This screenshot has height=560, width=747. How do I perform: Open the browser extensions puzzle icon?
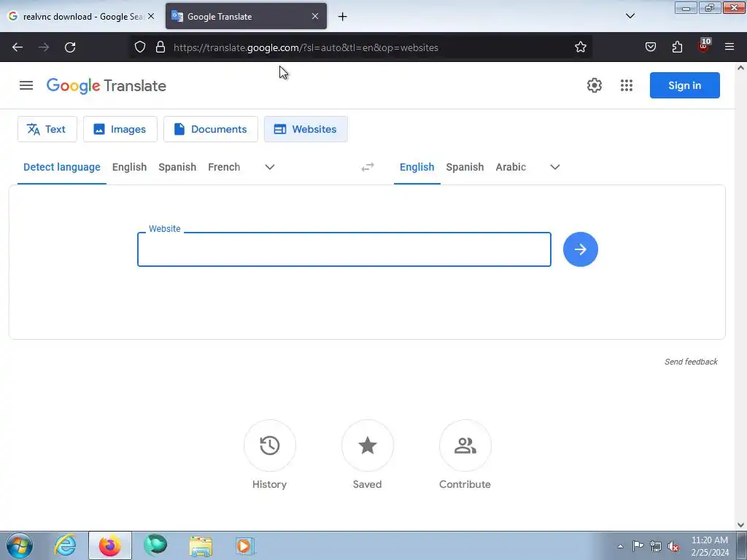677,47
